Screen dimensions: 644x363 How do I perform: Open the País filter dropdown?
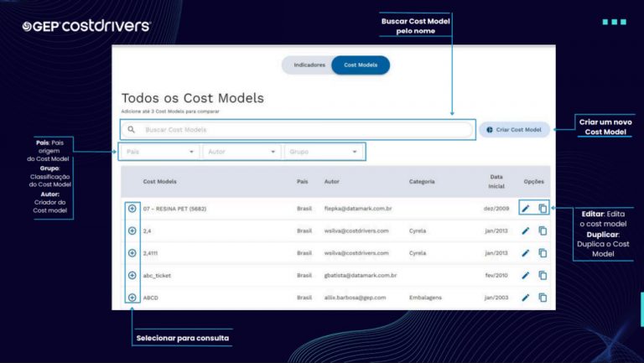tap(160, 152)
